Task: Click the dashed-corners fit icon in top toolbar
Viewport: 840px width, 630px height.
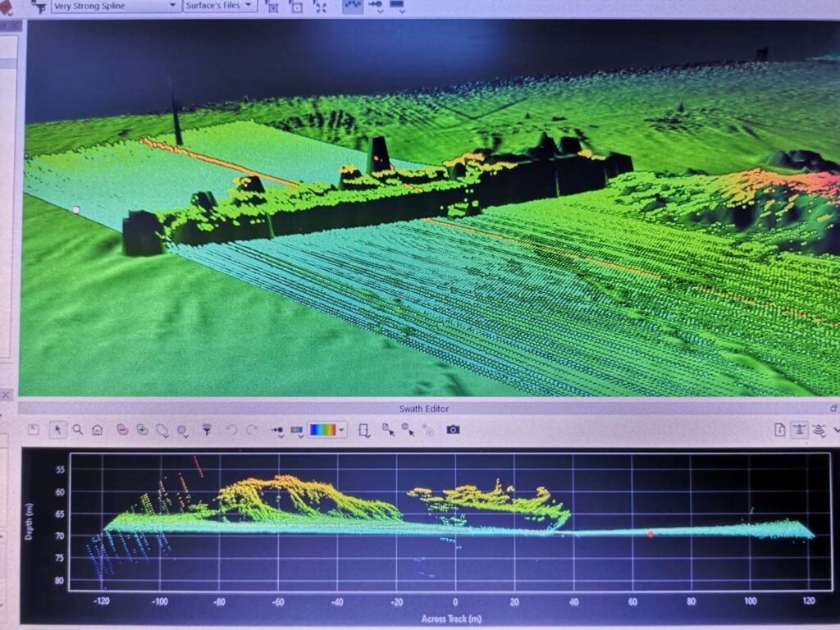Action: pyautogui.click(x=319, y=7)
